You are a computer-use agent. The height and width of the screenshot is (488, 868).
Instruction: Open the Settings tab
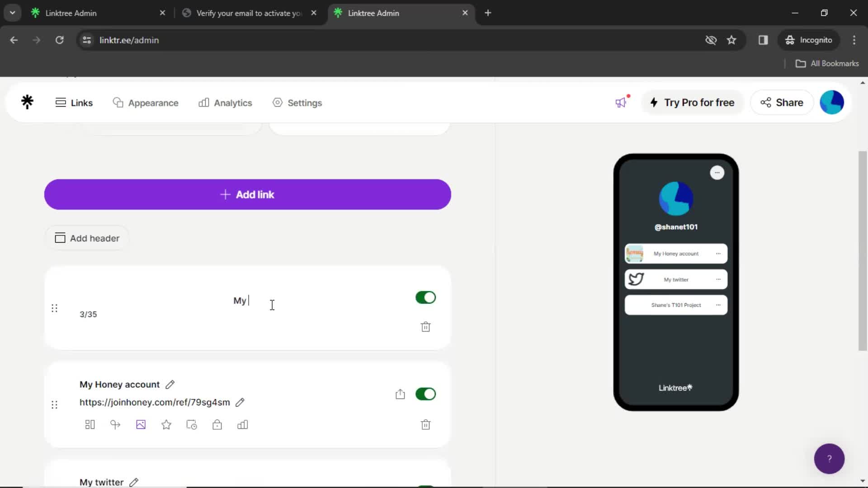297,103
